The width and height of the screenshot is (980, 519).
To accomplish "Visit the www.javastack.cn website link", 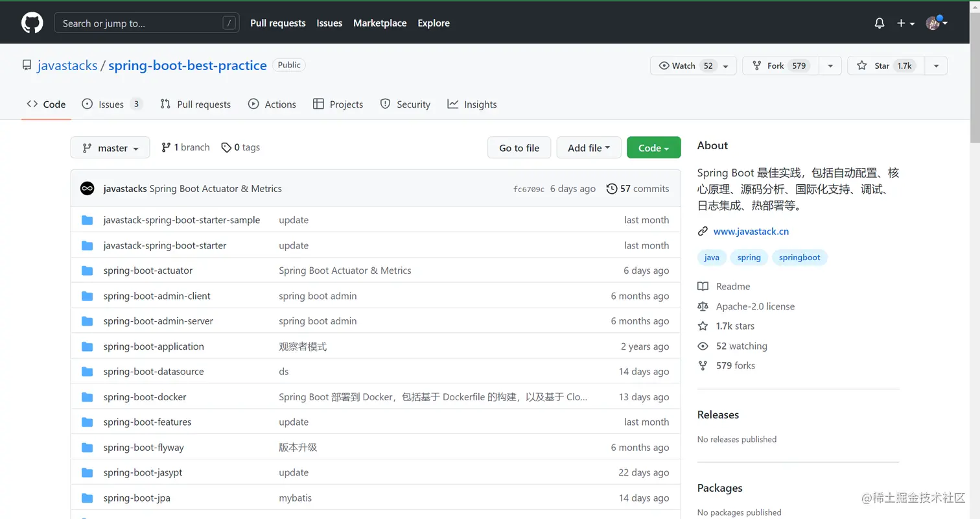I will pos(751,232).
